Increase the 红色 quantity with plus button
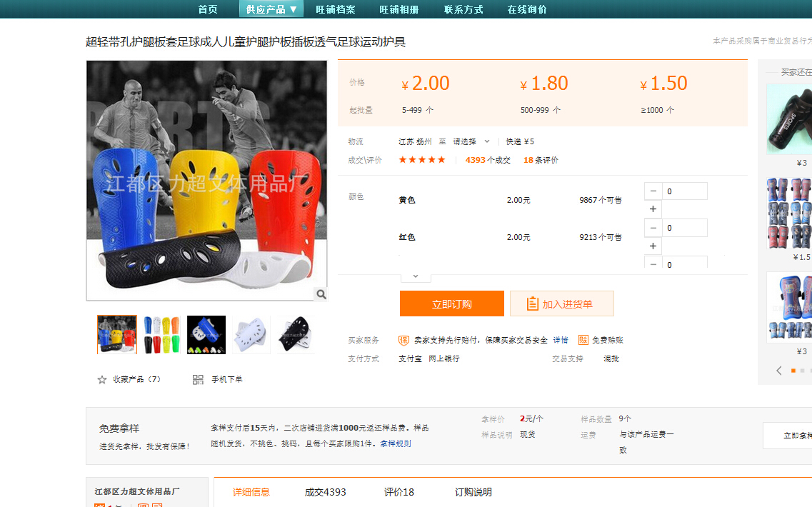The width and height of the screenshot is (812, 507). 653,246
